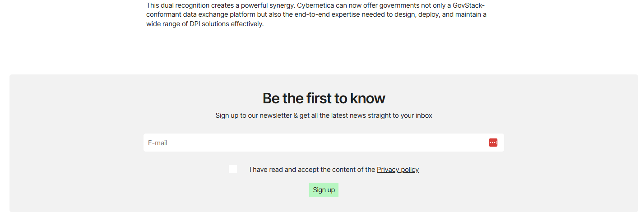Click the "GovStack-" text in the paragraph
Image resolution: width=644 pixels, height=217 pixels.
point(469,5)
